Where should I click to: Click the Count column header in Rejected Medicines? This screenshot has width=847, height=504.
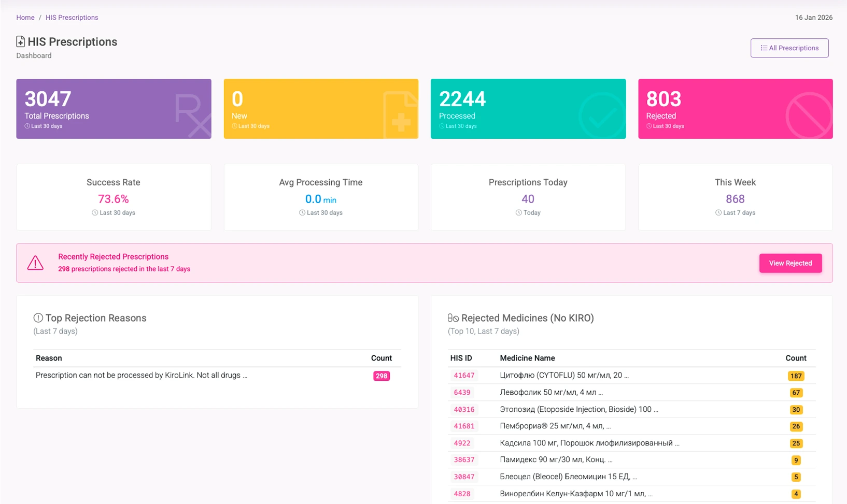[x=797, y=358]
